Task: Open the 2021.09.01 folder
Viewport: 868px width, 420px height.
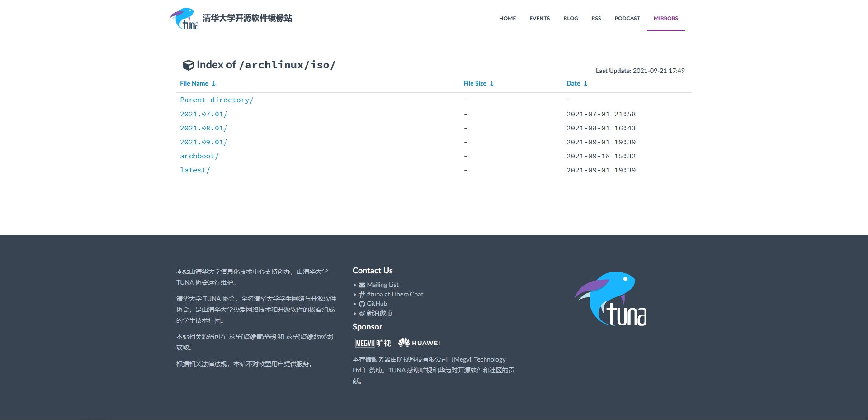Action: coord(203,142)
